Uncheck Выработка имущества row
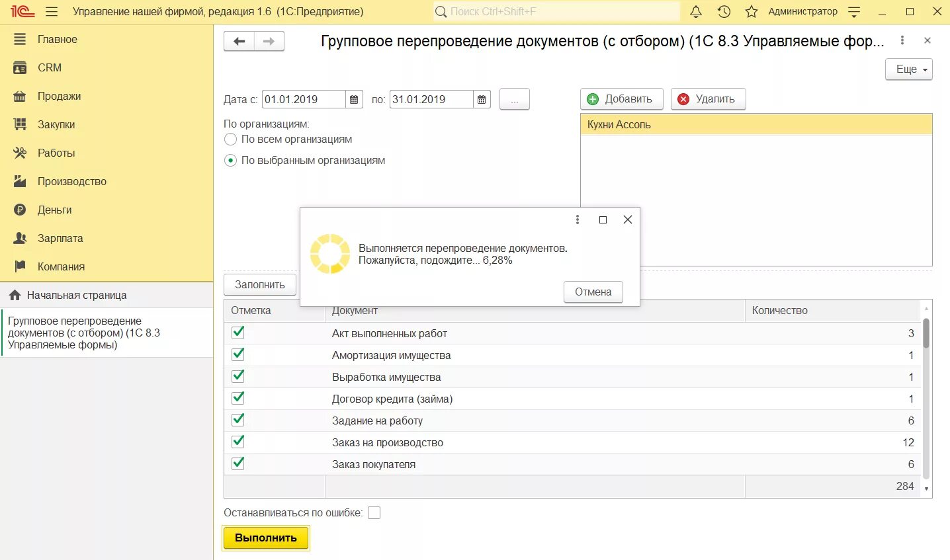The image size is (950, 560). [238, 376]
